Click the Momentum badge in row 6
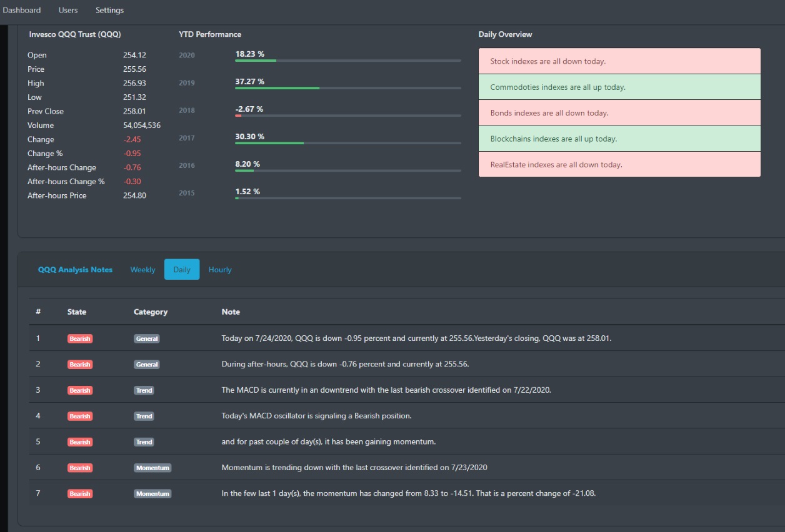Viewport: 785px width, 532px height. [152, 468]
